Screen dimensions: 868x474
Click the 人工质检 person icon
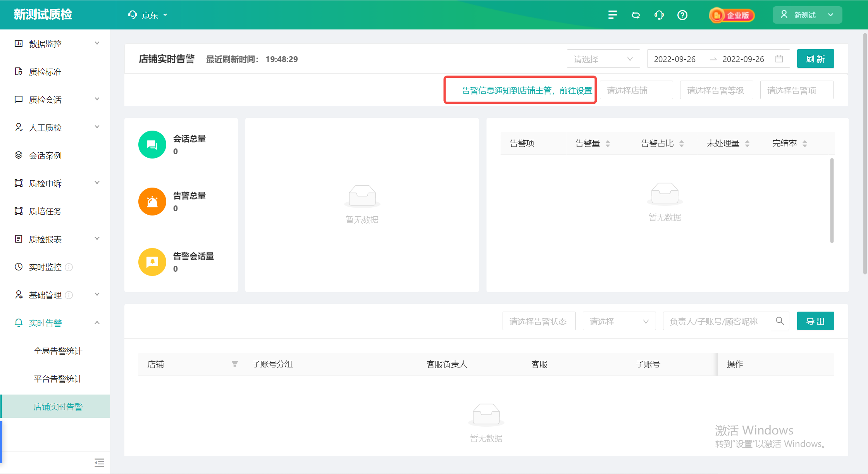pyautogui.click(x=19, y=127)
